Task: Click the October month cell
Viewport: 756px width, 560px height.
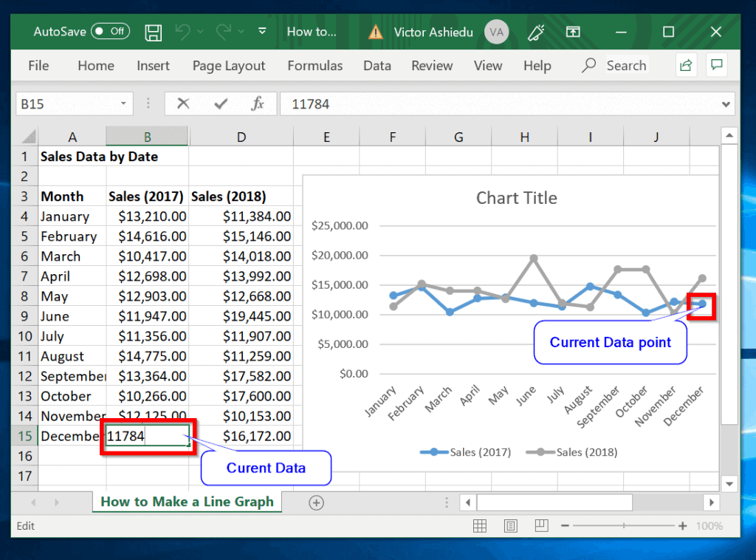Action: tap(72, 396)
